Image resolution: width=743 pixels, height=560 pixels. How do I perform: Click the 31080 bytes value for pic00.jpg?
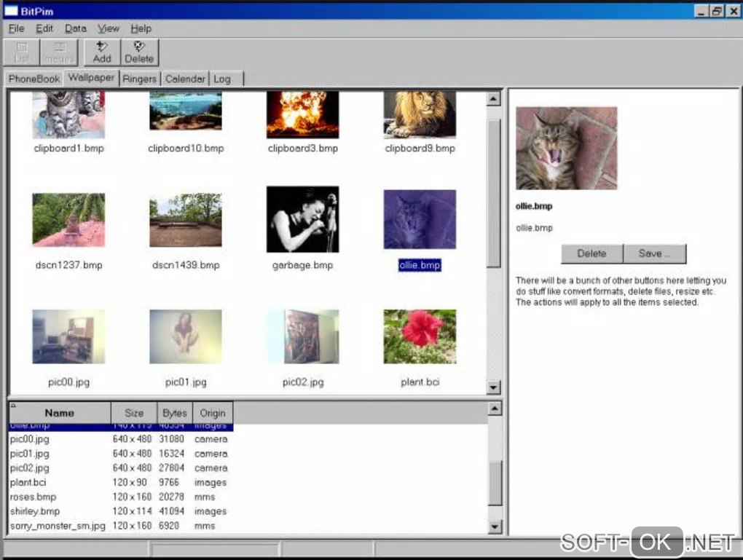pos(171,439)
